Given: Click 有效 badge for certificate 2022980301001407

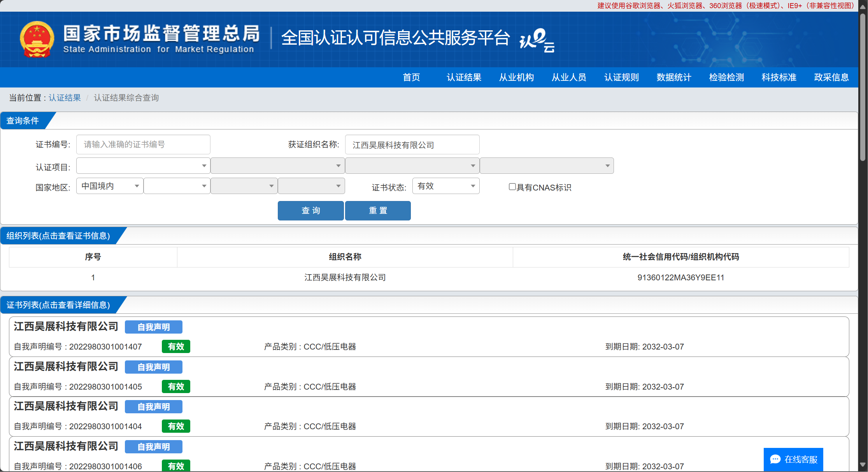Looking at the screenshot, I should pos(176,346).
